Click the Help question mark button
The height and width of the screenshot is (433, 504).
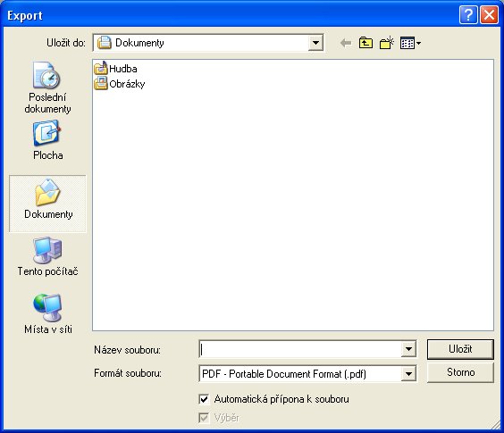tap(468, 15)
